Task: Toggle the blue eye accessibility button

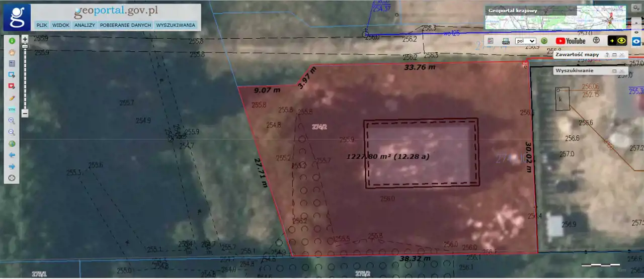Action: tap(636, 41)
